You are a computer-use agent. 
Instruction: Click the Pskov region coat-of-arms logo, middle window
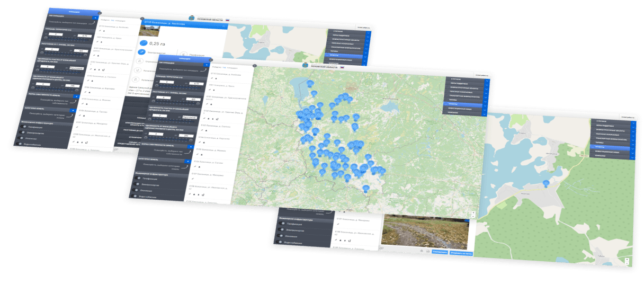pyautogui.click(x=305, y=65)
